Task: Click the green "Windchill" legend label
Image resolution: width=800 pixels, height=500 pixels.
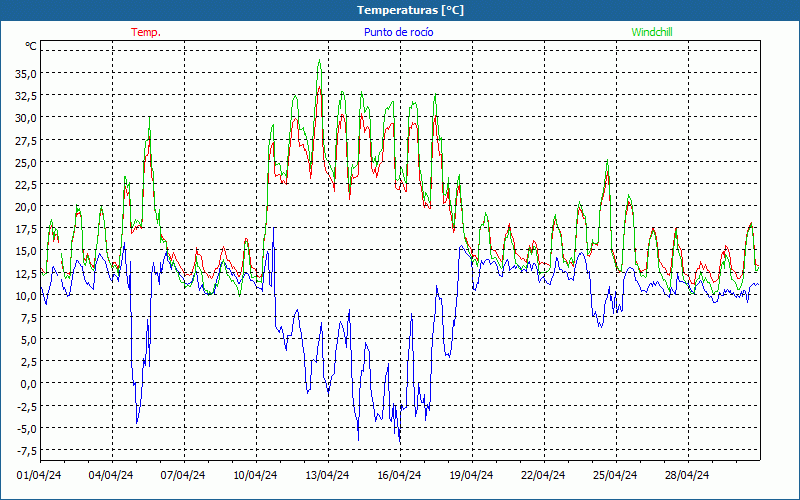Action: [x=652, y=32]
